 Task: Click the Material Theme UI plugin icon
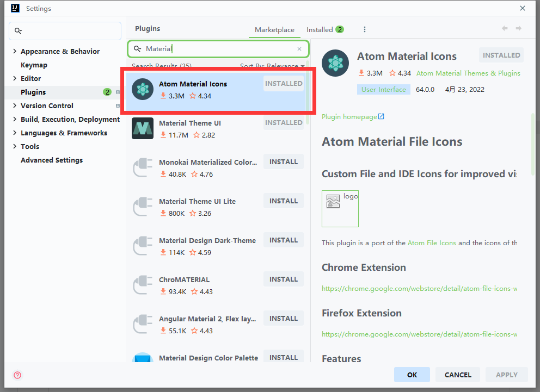143,128
